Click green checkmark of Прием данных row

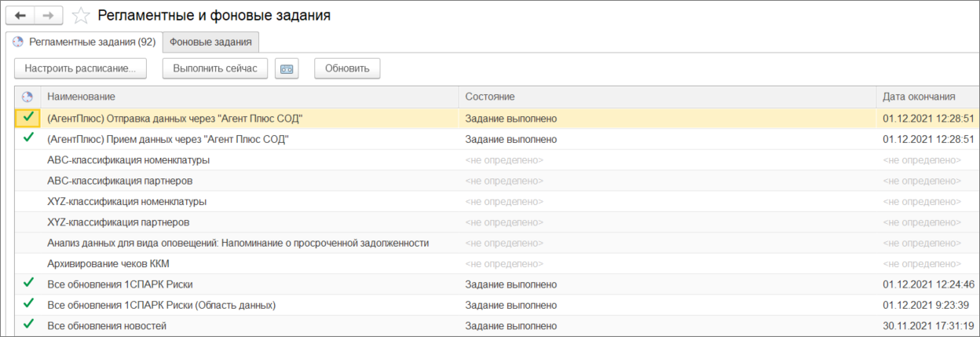[x=28, y=138]
